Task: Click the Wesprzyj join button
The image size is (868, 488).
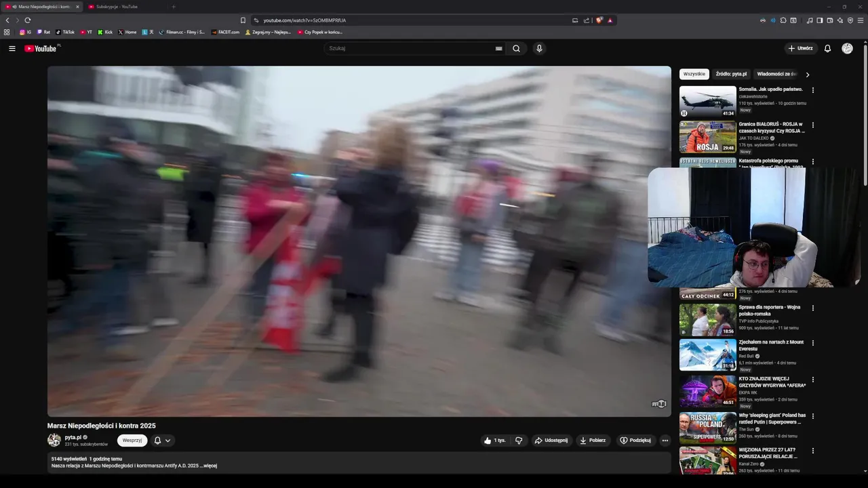Action: 132,441
